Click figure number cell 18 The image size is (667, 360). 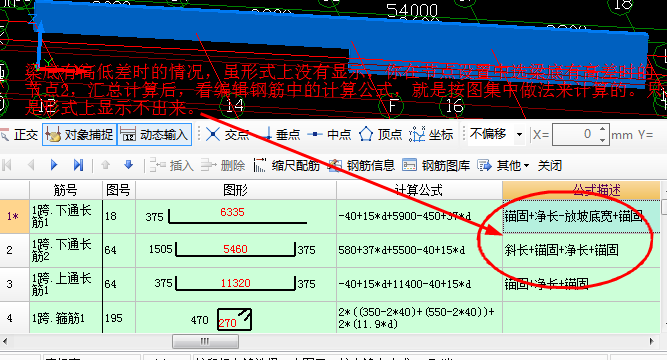pyautogui.click(x=119, y=216)
